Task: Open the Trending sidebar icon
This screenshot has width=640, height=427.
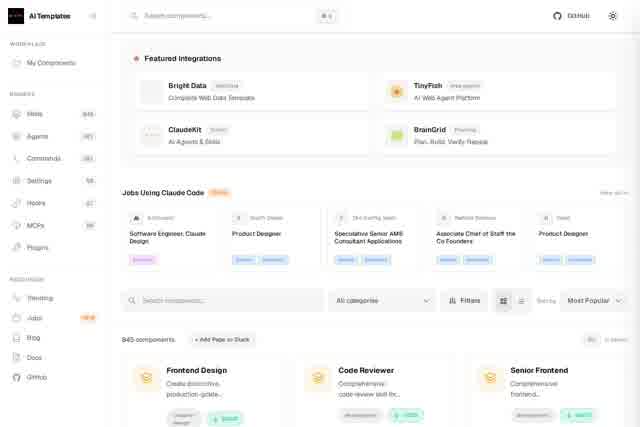Action: (16, 298)
